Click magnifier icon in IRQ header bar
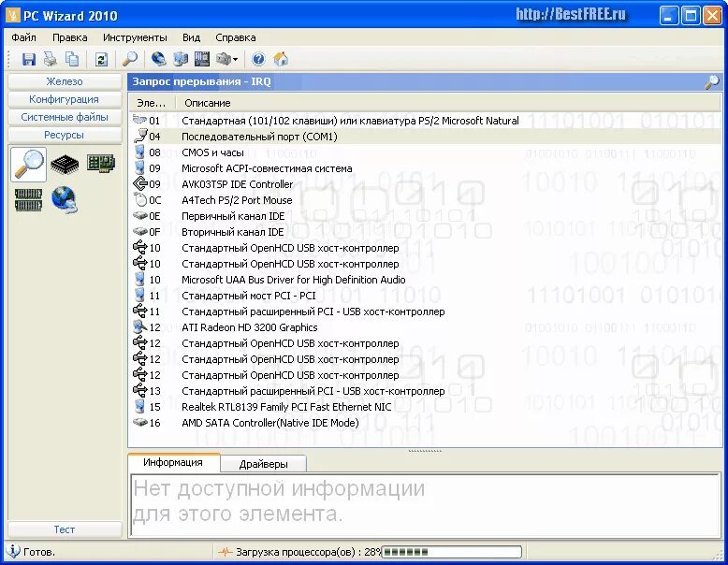The height and width of the screenshot is (565, 728). 712,81
